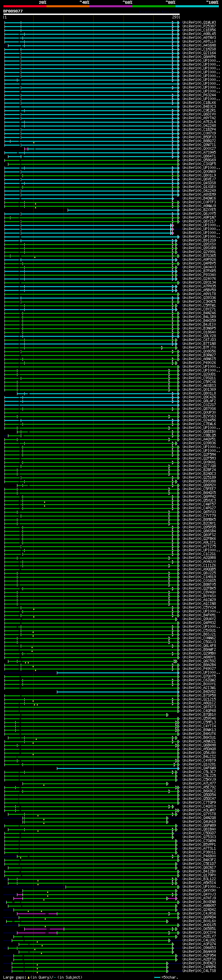This screenshot has height=980, width=222.
Task: Open hit UniRef100_Q9LV28
Action: click(x=199, y=336)
